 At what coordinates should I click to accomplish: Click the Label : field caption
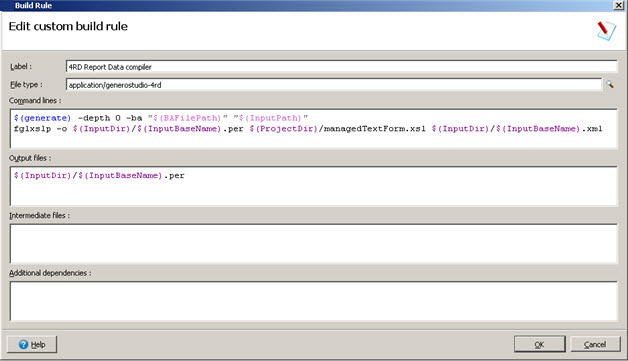click(x=21, y=67)
